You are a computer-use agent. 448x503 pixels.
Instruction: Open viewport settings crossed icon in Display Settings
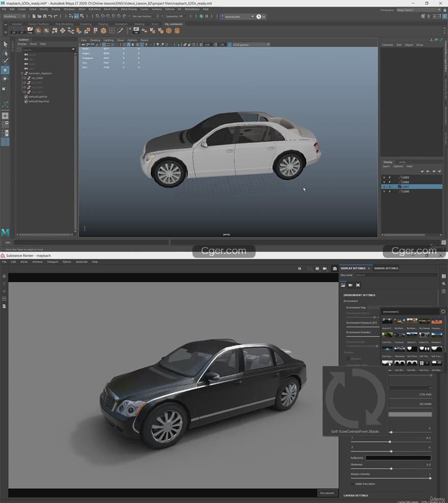[x=358, y=285]
